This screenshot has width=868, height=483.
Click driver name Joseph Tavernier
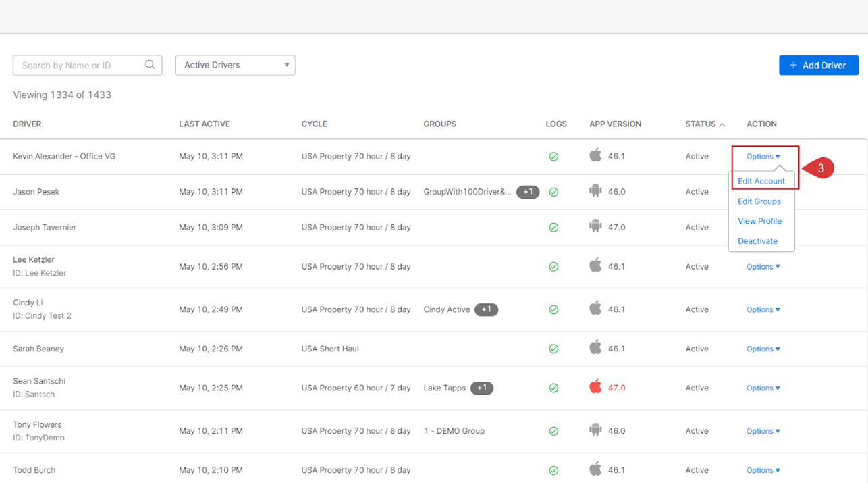45,228
